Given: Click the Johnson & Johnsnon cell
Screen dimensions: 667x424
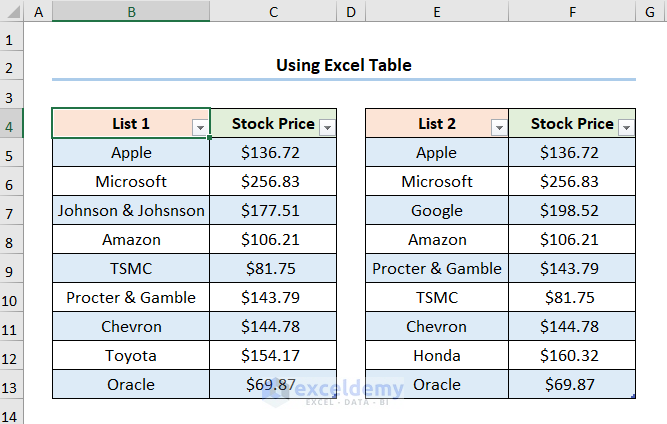Looking at the screenshot, I should [131, 211].
